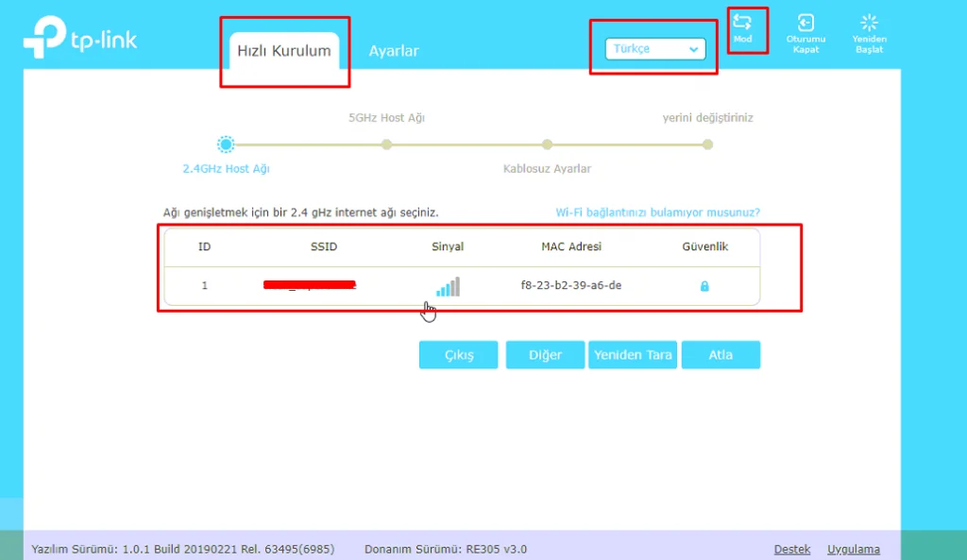This screenshot has height=560, width=967.
Task: Click the Yeniden Tara rescan button
Action: click(633, 355)
